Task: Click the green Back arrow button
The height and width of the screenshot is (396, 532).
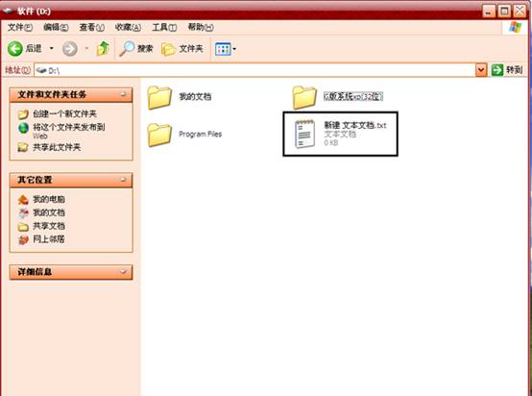Action: [x=15, y=49]
